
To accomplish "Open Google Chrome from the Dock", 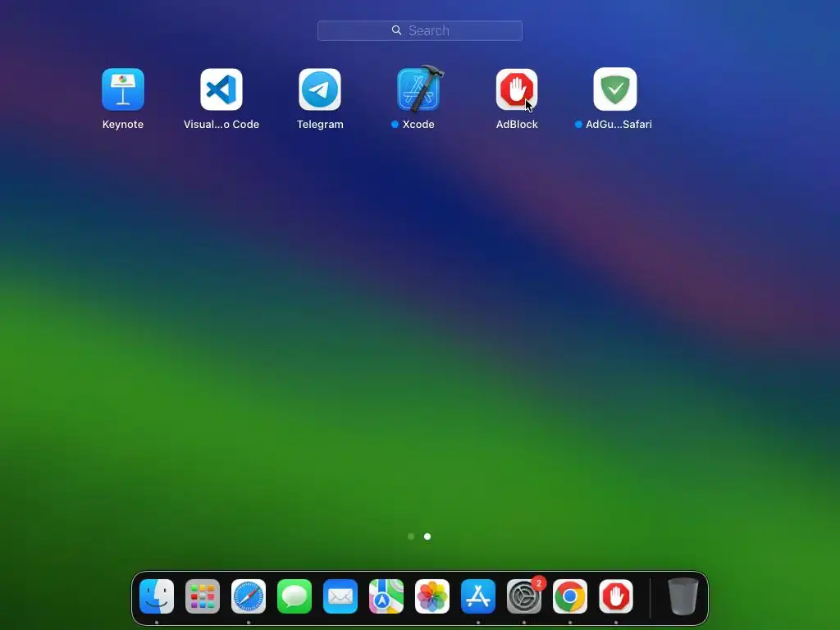I will pyautogui.click(x=570, y=596).
